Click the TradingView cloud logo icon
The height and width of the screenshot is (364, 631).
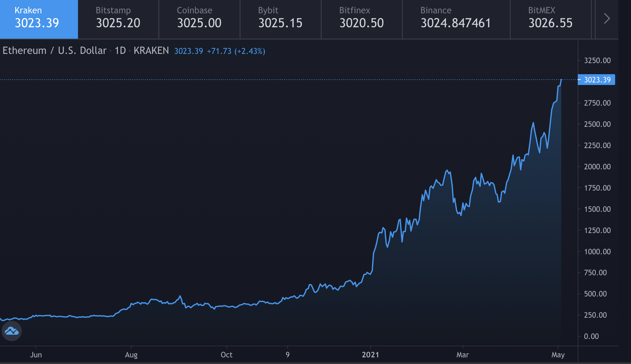[x=12, y=331]
